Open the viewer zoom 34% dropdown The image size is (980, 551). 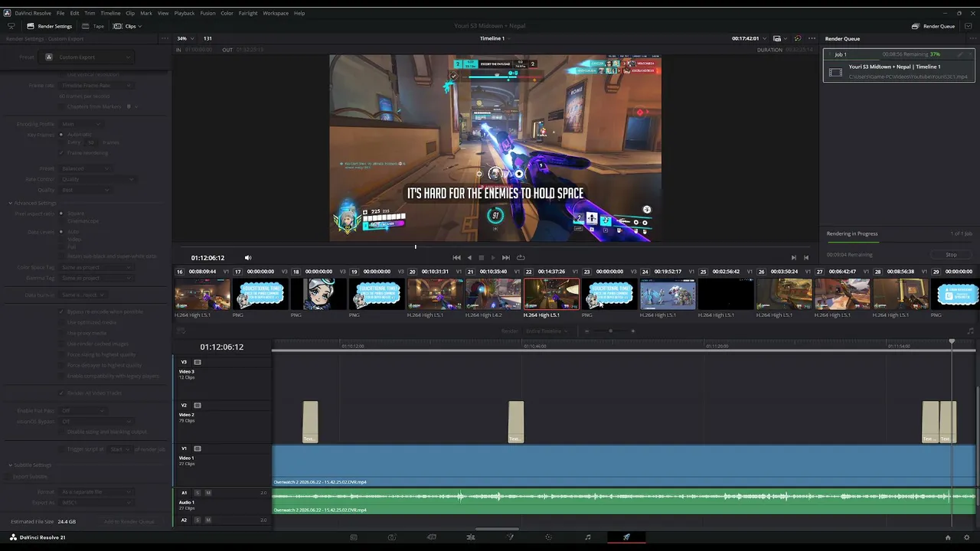[x=185, y=38]
